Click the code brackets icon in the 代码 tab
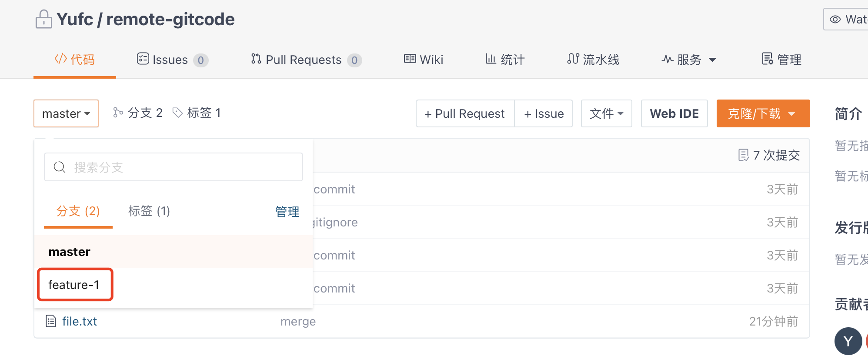The width and height of the screenshot is (868, 359). pos(60,59)
